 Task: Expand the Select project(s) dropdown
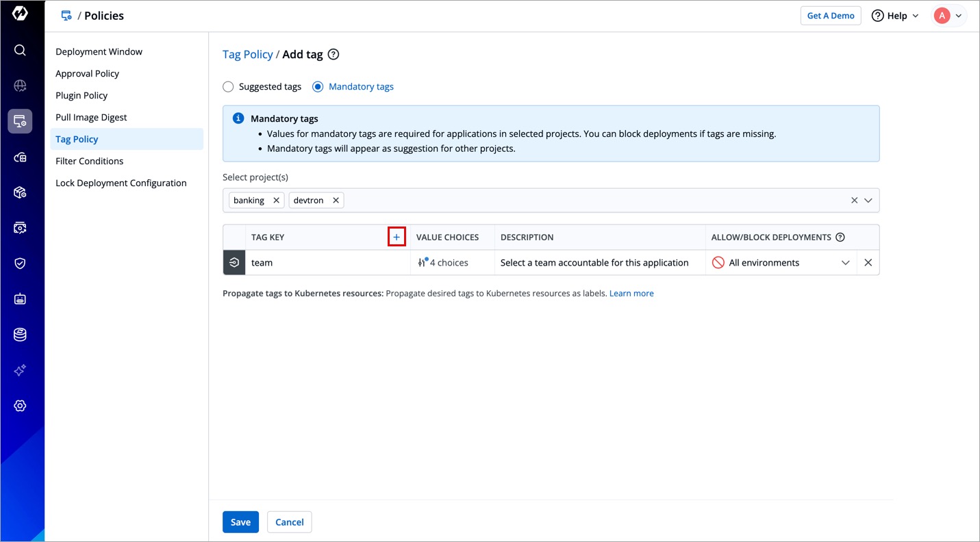point(868,201)
